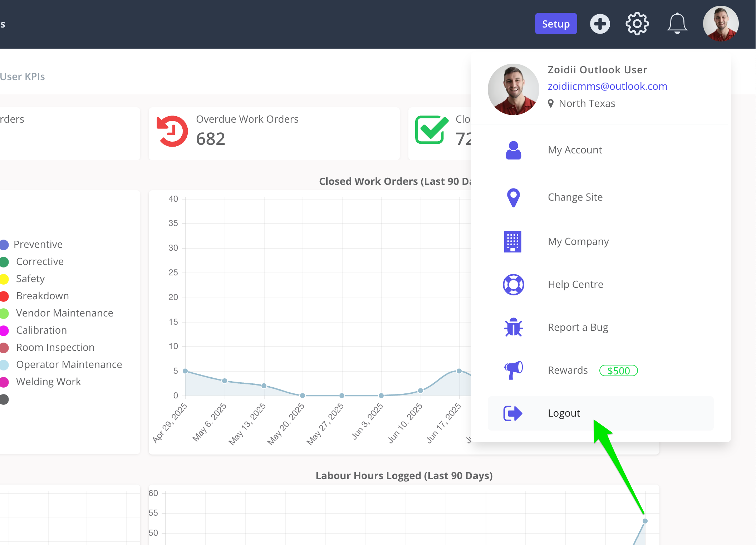Click the North Texas site label
Image resolution: width=756 pixels, height=545 pixels.
587,103
